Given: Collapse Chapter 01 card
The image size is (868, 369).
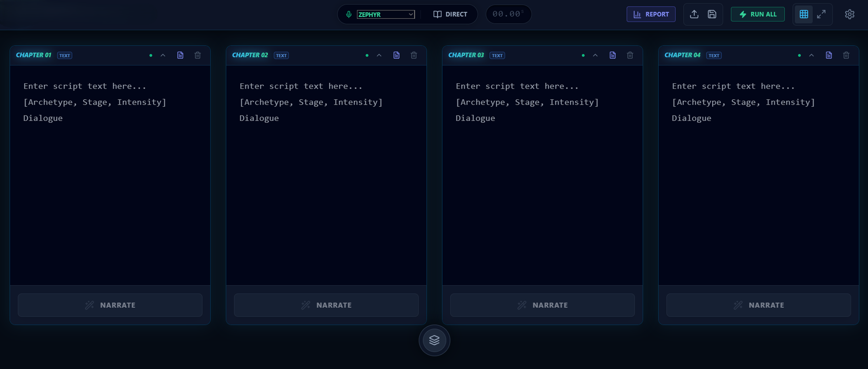Looking at the screenshot, I should [163, 55].
